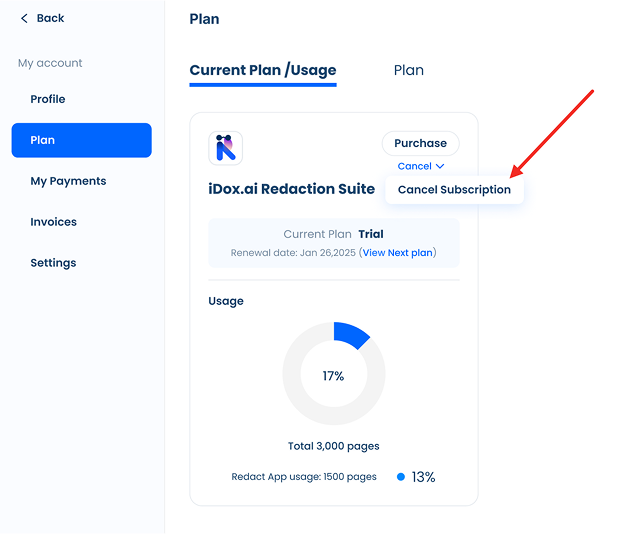Open the View Next plan link
Viewport: 642px width, 534px height.
coord(397,253)
